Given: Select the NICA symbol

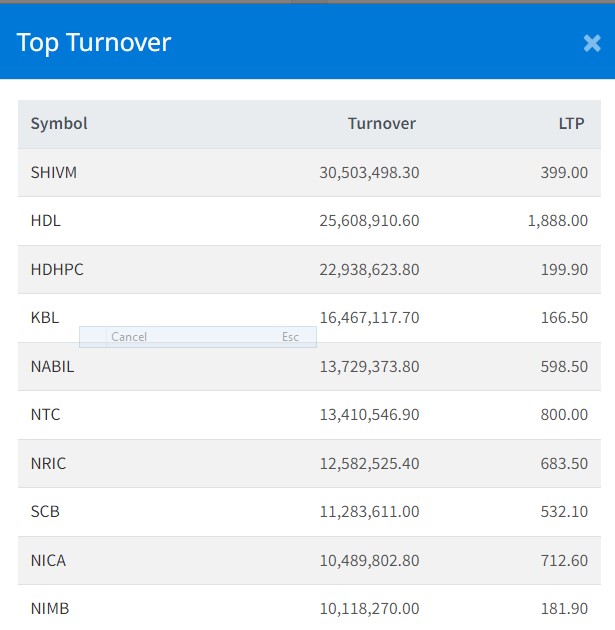Looking at the screenshot, I should 48,561.
